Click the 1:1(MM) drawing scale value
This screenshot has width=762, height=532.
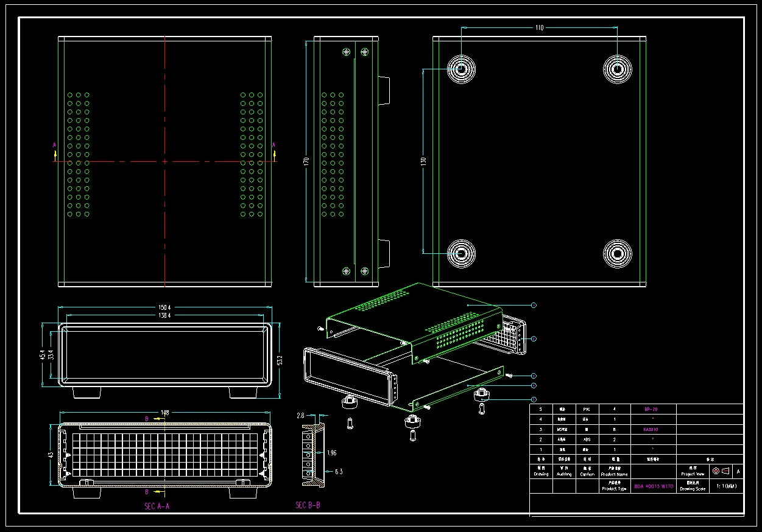pyautogui.click(x=726, y=486)
